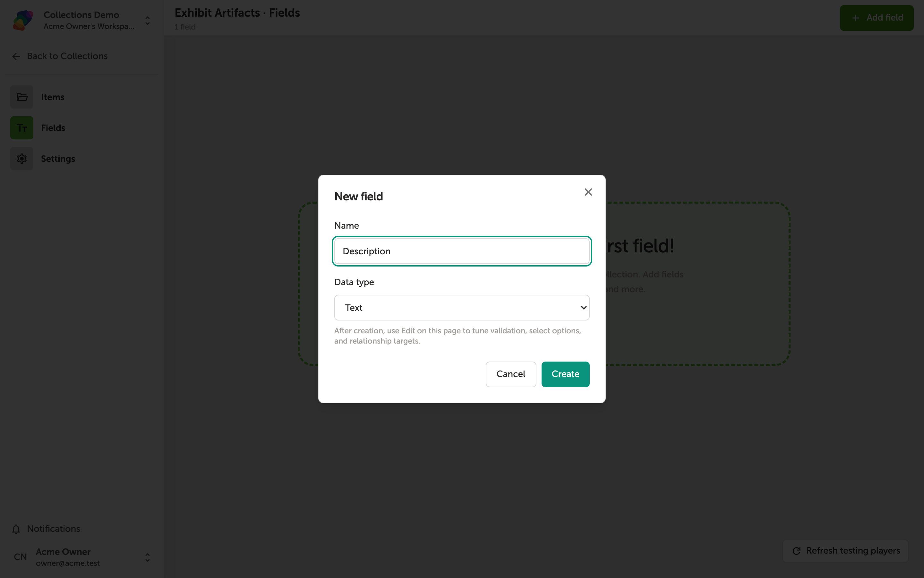Click the back arrow icon
This screenshot has width=924, height=578.
16,57
